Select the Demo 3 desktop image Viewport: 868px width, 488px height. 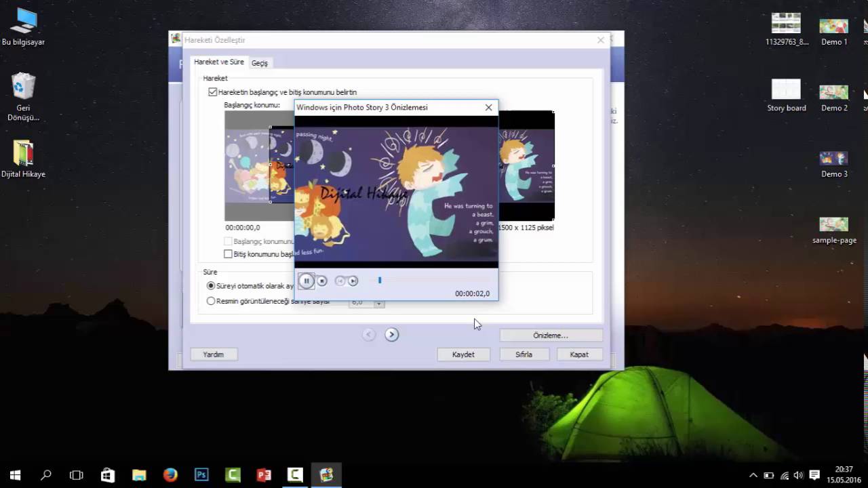coord(834,163)
